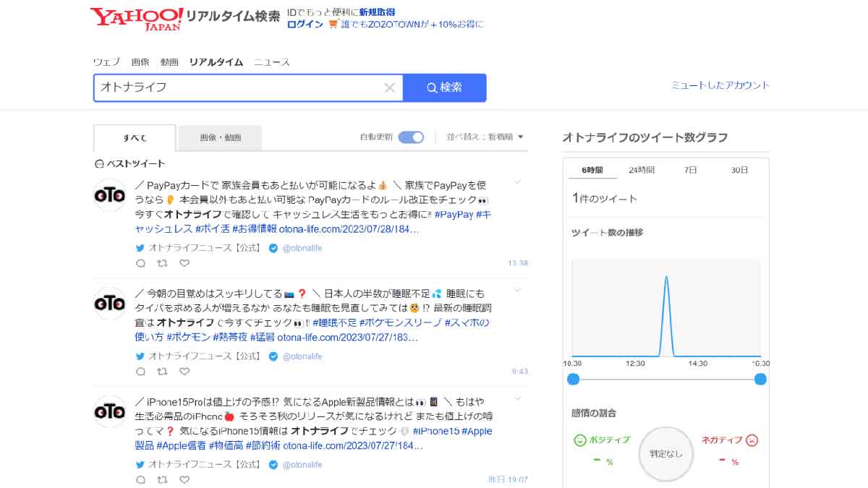Expand the chevron menu on the PayPayカード tweet
Image resolution: width=868 pixels, height=488 pixels.
517,182
